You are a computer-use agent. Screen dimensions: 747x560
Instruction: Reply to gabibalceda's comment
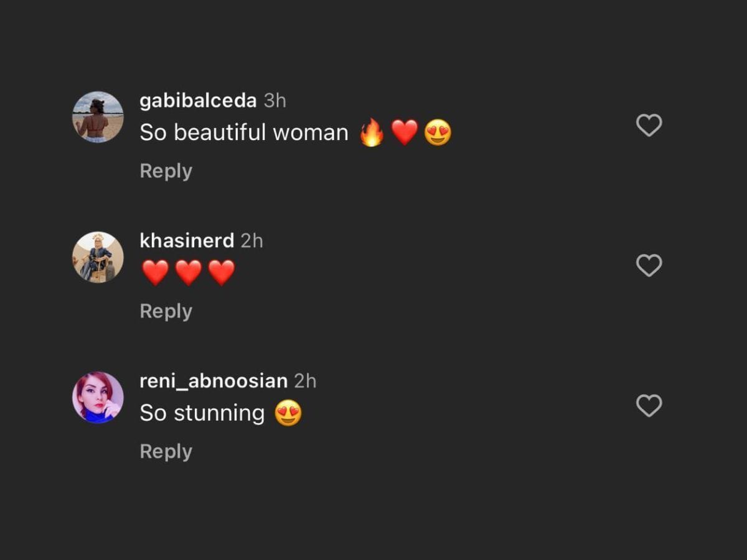(x=166, y=171)
